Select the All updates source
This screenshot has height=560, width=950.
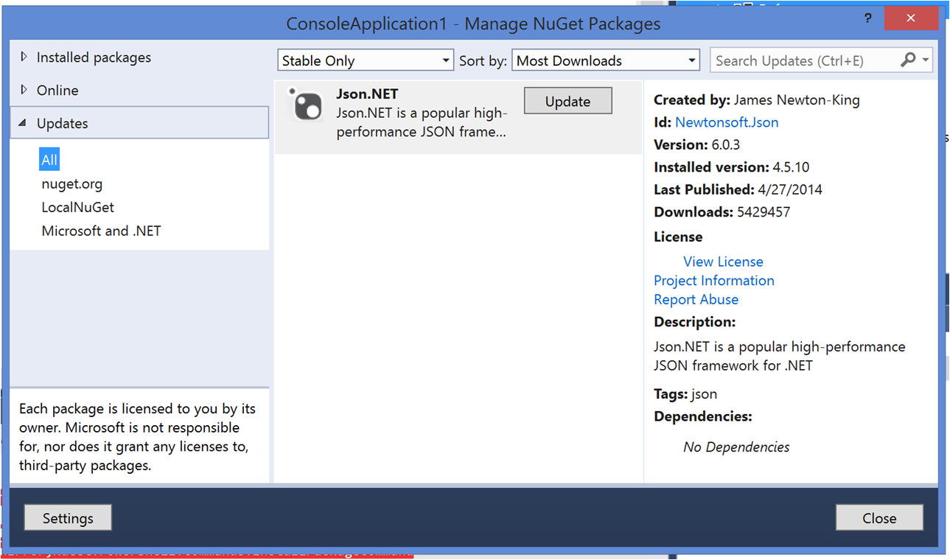pyautogui.click(x=49, y=160)
